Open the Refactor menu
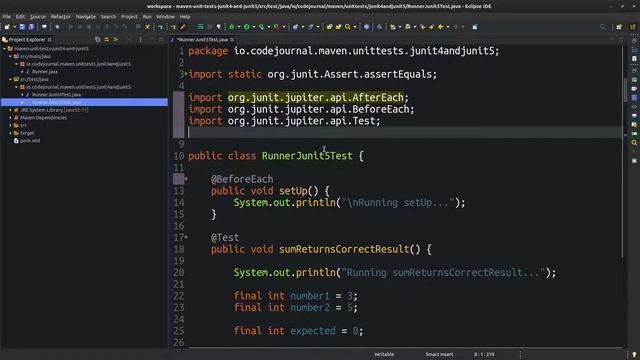The height and width of the screenshot is (360, 640). [61, 17]
